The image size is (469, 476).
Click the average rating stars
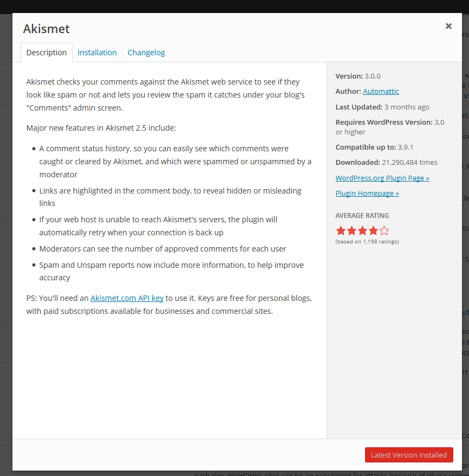click(x=362, y=231)
